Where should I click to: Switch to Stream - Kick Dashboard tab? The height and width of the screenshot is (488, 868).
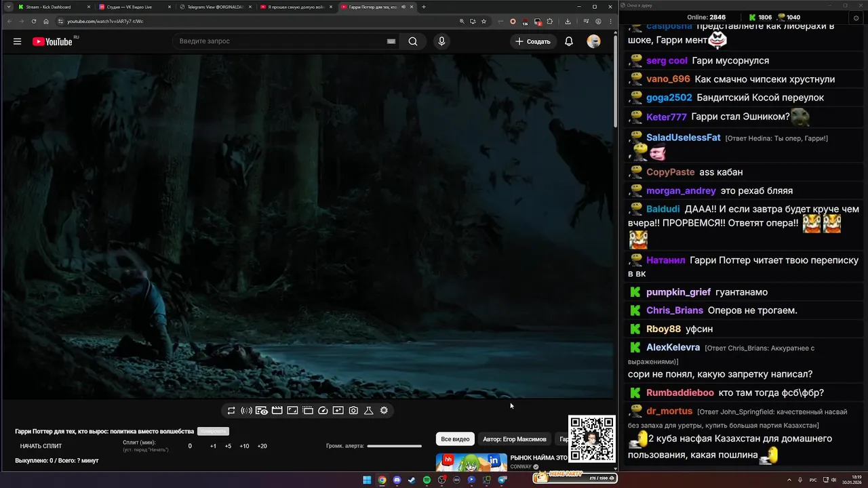click(x=54, y=7)
